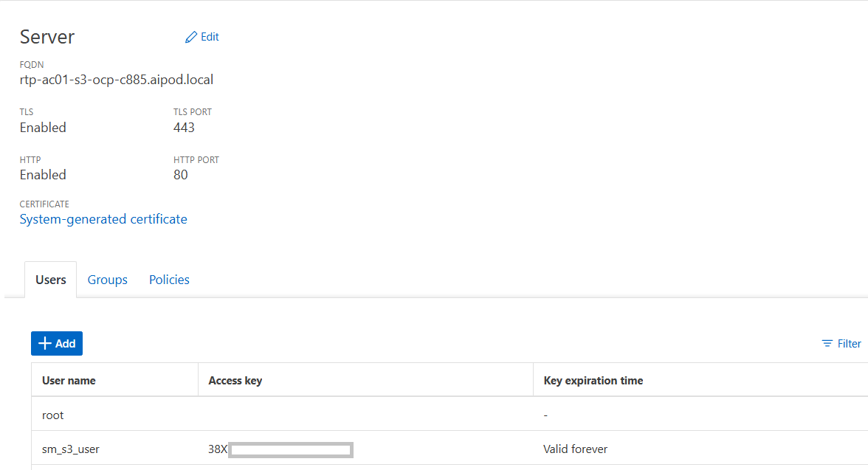The width and height of the screenshot is (868, 470).
Task: Open the System-generated certificate link
Action: [103, 218]
